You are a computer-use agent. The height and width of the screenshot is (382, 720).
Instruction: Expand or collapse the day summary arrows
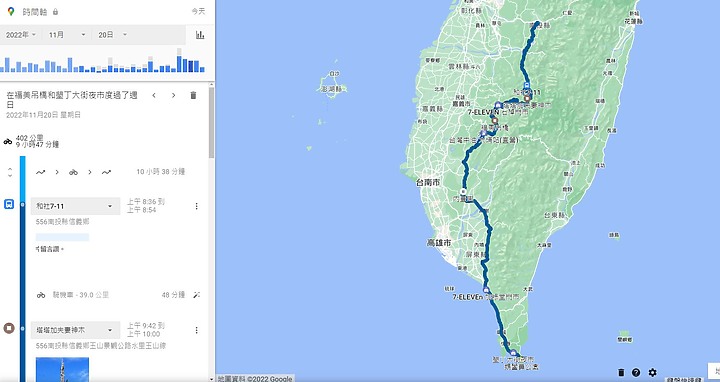tap(10, 173)
